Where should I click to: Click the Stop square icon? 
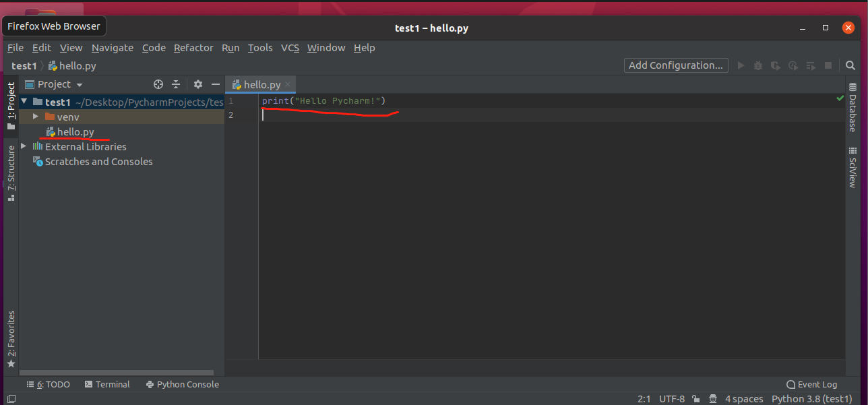pos(828,65)
